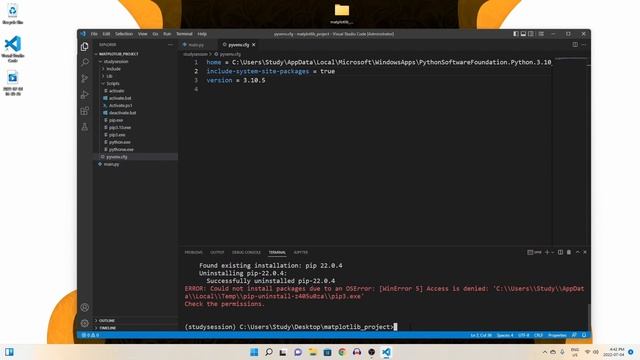Create a new terminal with plus icon
The image size is (640, 360).
(547, 252)
